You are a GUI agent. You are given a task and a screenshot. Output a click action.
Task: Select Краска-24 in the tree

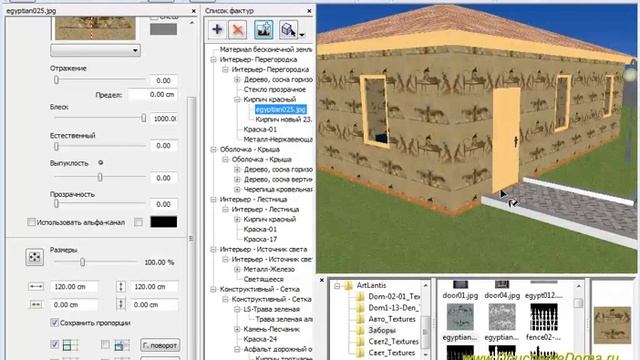pyautogui.click(x=260, y=339)
